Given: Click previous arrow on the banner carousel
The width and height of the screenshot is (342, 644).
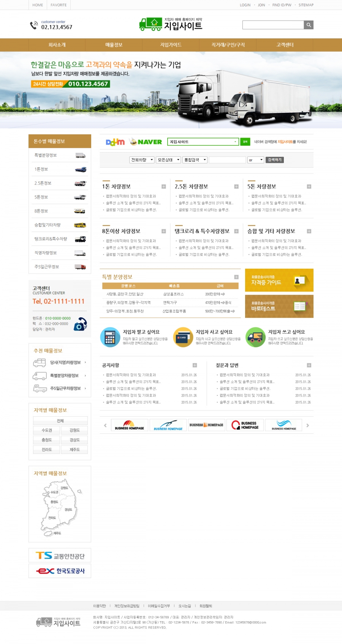Looking at the screenshot, I should tap(105, 425).
